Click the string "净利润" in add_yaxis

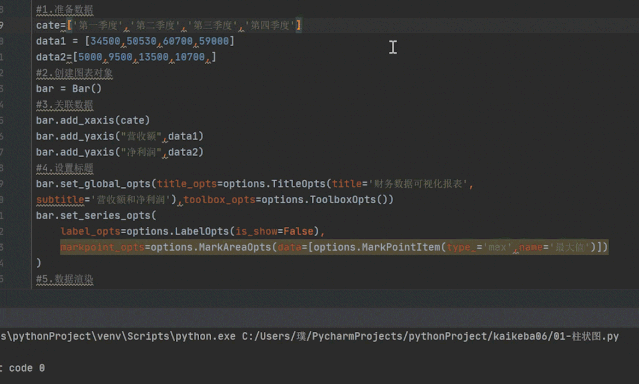coord(141,152)
